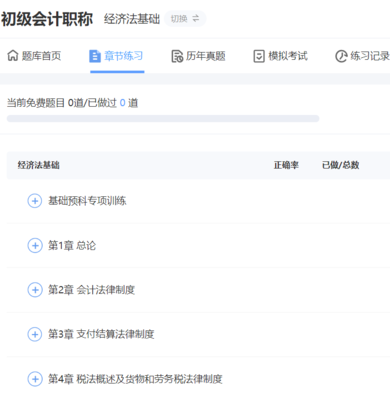Image resolution: width=390 pixels, height=400 pixels.
Task: Open the 题库首页 tab
Action: (x=34, y=56)
